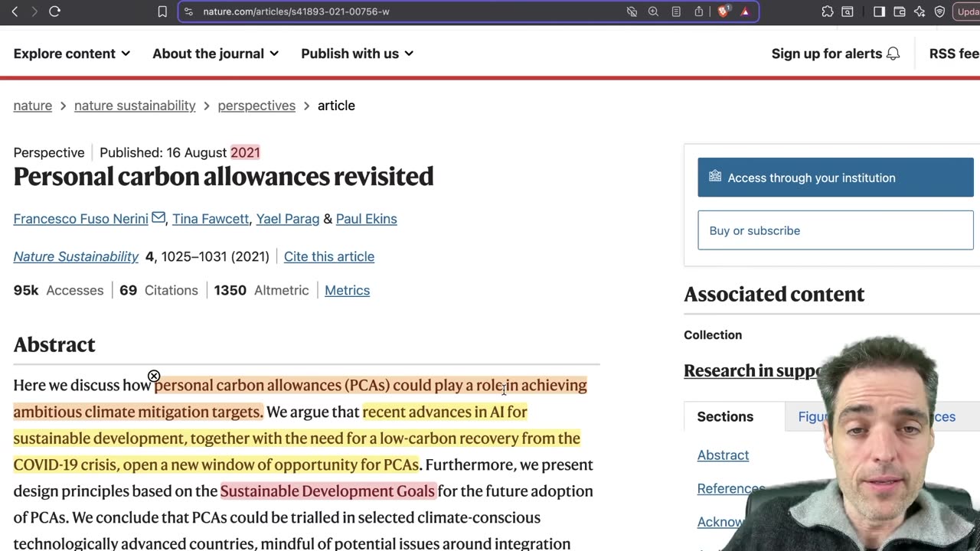The height and width of the screenshot is (551, 980).
Task: Open the Brave Shields lion icon
Action: [x=723, y=11]
